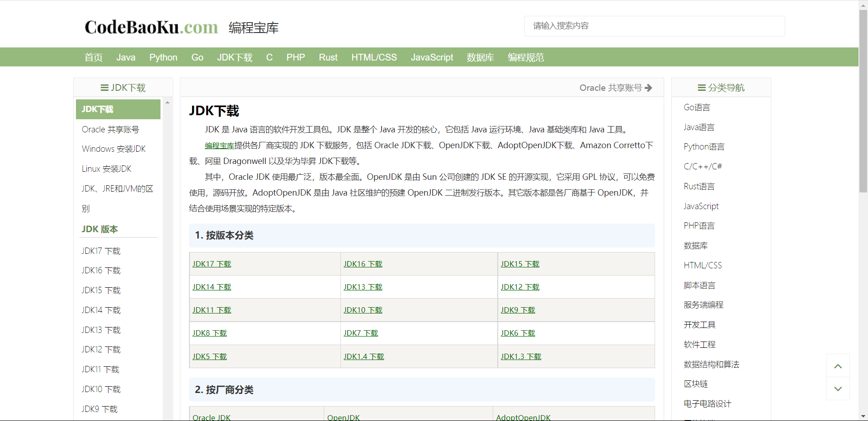Open JDK9 下载 in the version table
The image size is (868, 421).
click(x=518, y=310)
